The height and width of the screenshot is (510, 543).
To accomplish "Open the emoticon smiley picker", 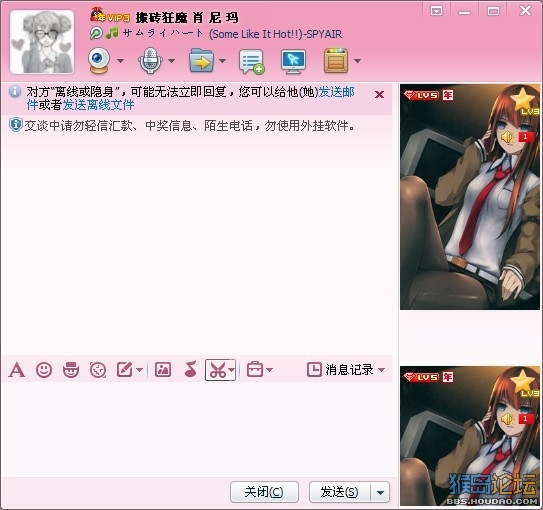I will tap(44, 370).
